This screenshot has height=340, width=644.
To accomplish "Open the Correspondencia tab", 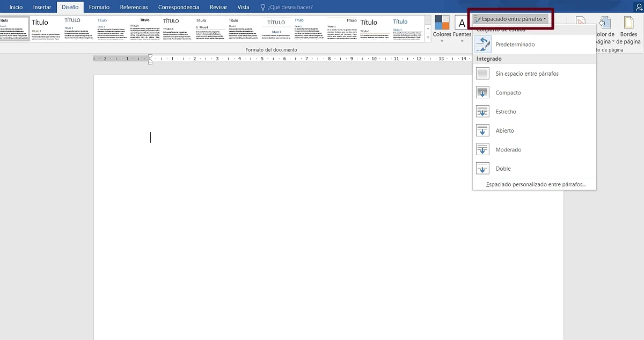I will (x=179, y=8).
